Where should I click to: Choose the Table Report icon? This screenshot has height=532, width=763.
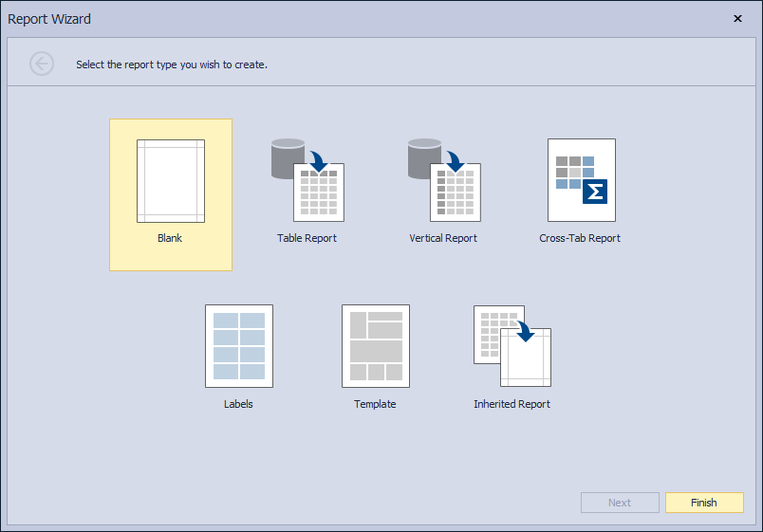307,180
